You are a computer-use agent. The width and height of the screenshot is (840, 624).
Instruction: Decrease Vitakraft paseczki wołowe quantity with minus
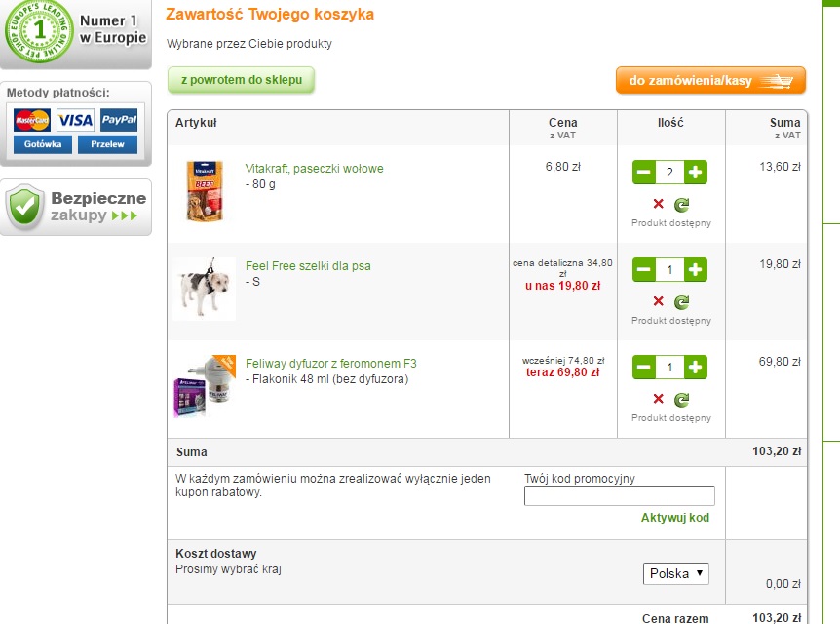pos(644,173)
